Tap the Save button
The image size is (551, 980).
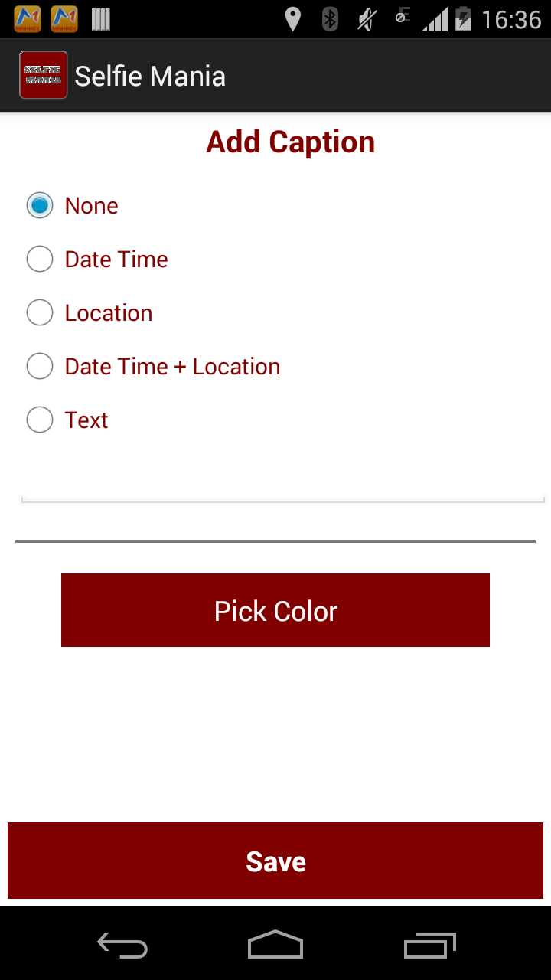[275, 861]
